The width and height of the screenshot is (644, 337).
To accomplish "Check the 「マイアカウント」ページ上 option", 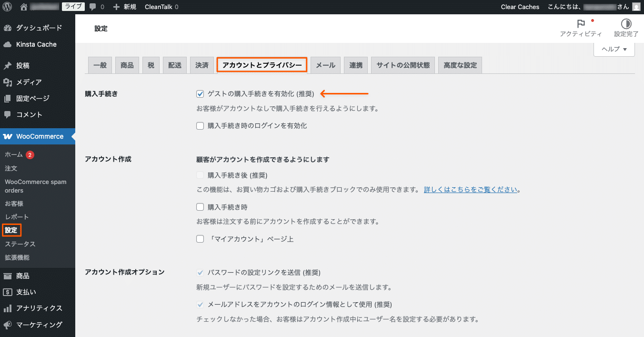I will pos(200,238).
